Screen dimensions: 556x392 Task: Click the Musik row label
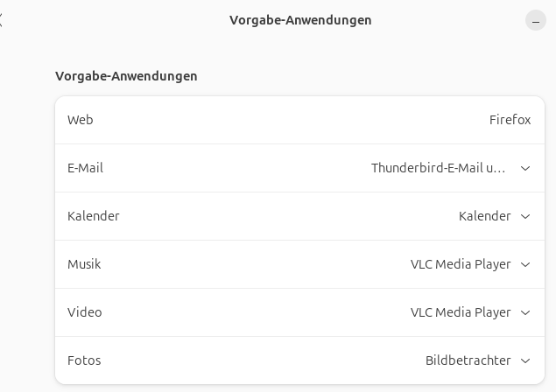point(84,264)
